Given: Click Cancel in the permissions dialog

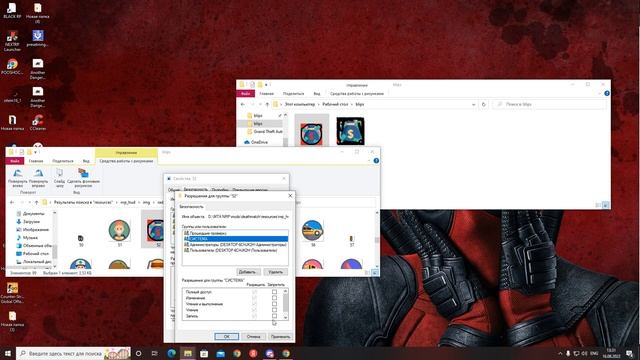Looking at the screenshot, I should 253,336.
